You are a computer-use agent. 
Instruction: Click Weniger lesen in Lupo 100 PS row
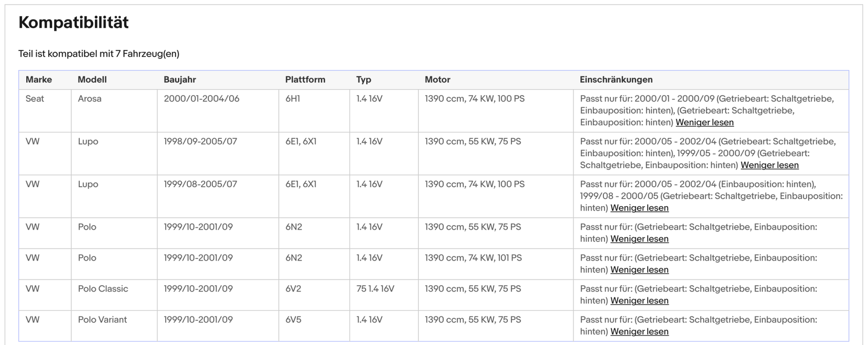click(x=639, y=208)
